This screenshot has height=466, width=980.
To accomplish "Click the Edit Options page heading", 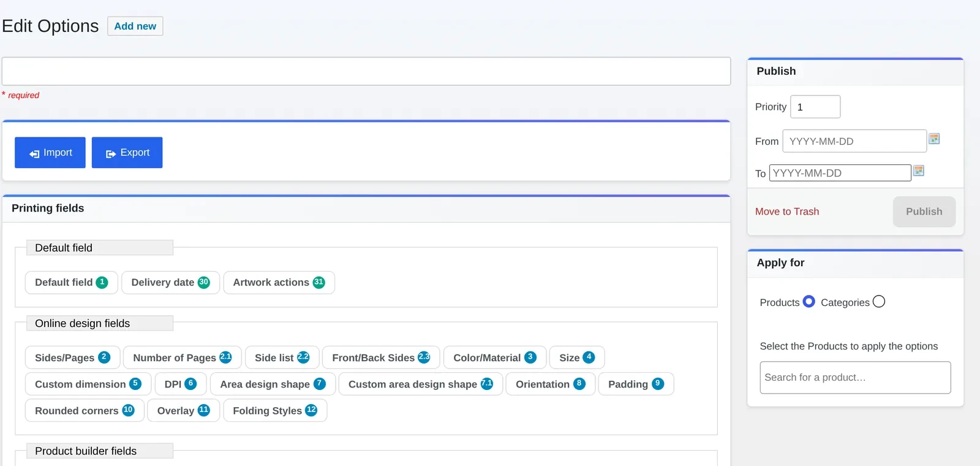I will [50, 26].
